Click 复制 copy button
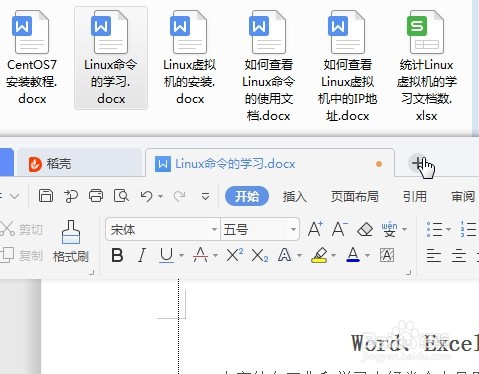The height and width of the screenshot is (374, 479). click(x=21, y=255)
